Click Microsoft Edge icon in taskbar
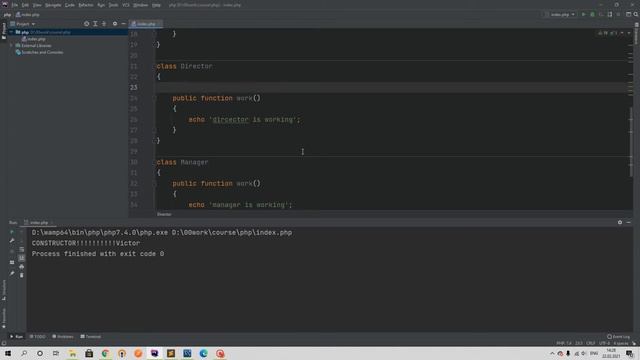The image size is (640, 360). (x=204, y=353)
